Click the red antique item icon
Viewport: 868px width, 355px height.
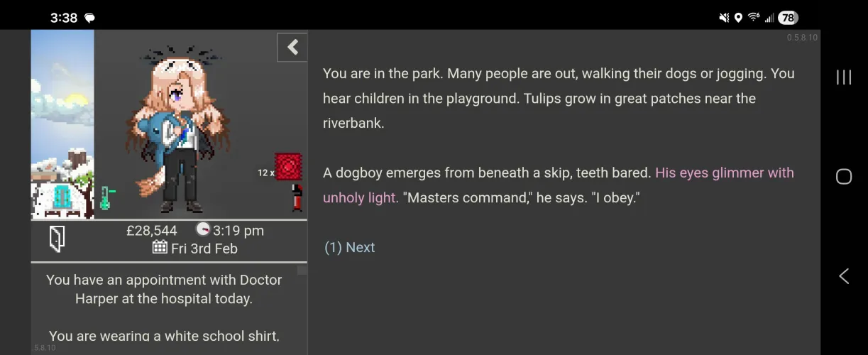coord(288,166)
